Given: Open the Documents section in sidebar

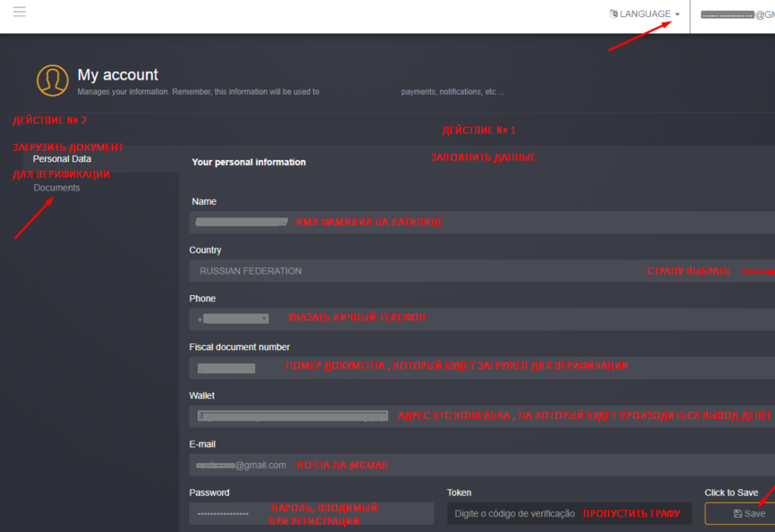Looking at the screenshot, I should pyautogui.click(x=56, y=188).
